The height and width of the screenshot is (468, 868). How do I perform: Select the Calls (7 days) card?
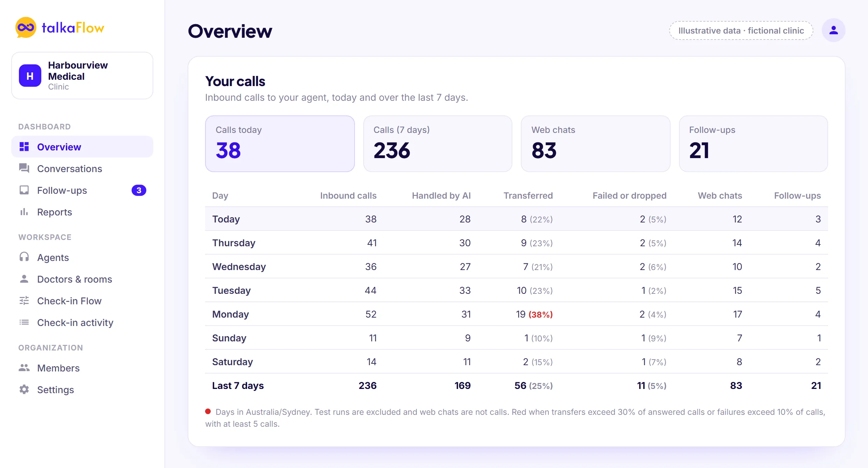tap(438, 144)
